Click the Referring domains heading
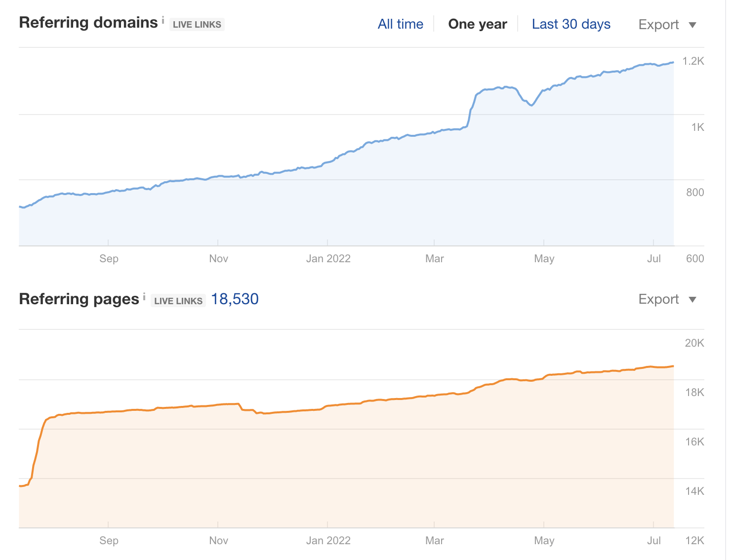Screen dimensions: 734x560 pos(87,22)
